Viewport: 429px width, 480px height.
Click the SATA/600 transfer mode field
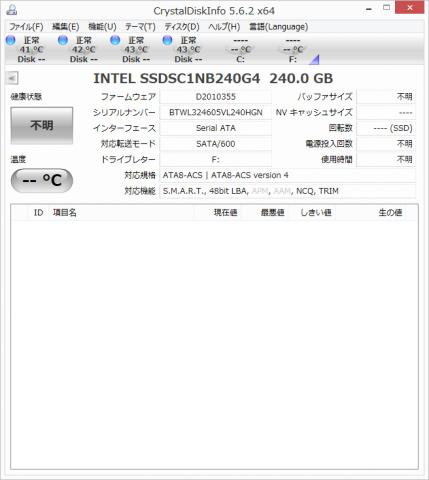216,144
